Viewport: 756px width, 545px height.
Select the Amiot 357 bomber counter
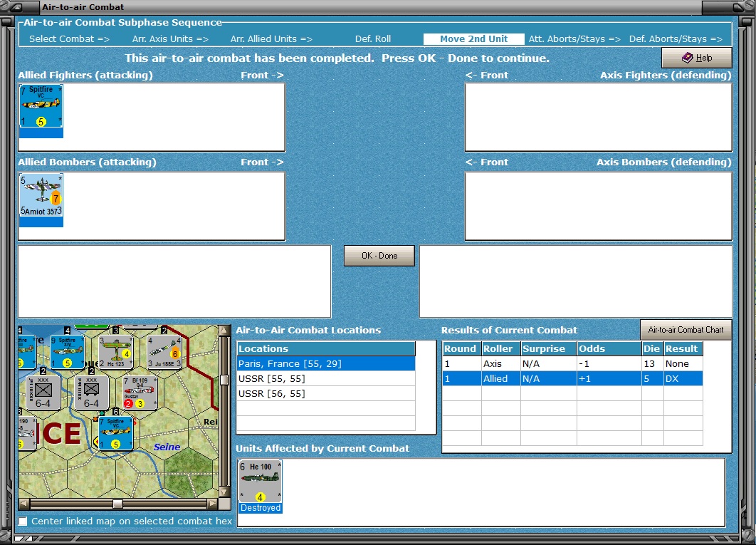click(x=41, y=195)
